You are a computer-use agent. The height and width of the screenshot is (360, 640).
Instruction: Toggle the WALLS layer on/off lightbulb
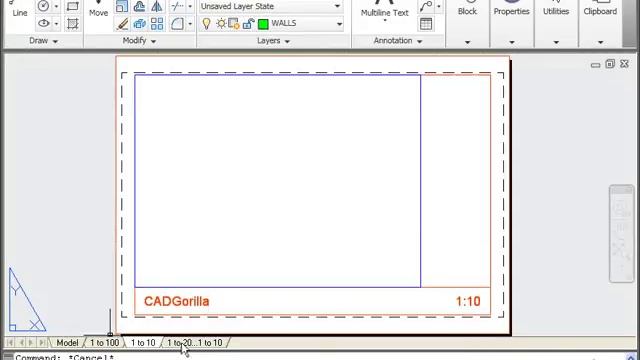coord(207,24)
